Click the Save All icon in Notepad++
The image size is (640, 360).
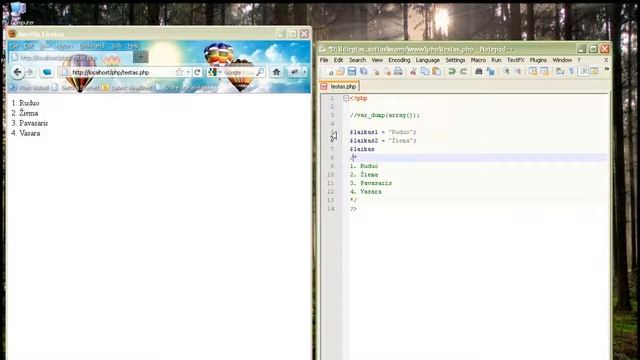click(363, 72)
